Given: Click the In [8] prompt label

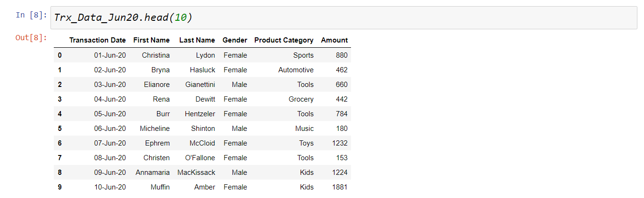Looking at the screenshot, I should pos(31,15).
